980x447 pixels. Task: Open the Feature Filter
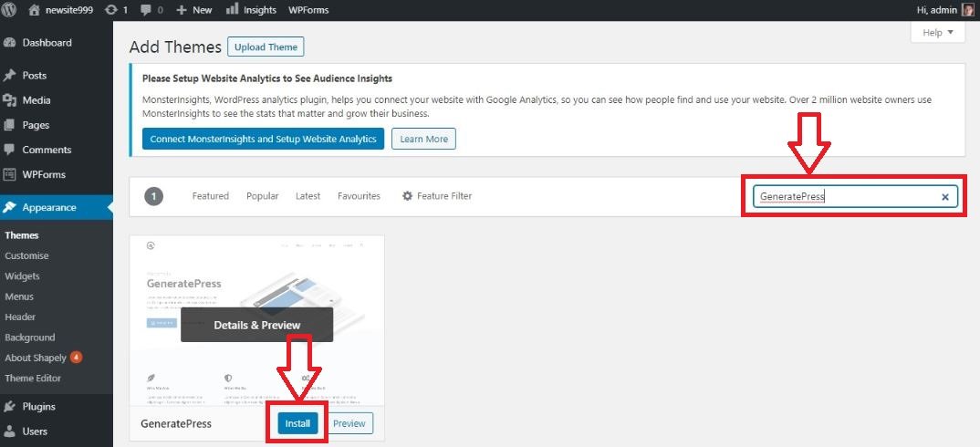click(x=437, y=196)
